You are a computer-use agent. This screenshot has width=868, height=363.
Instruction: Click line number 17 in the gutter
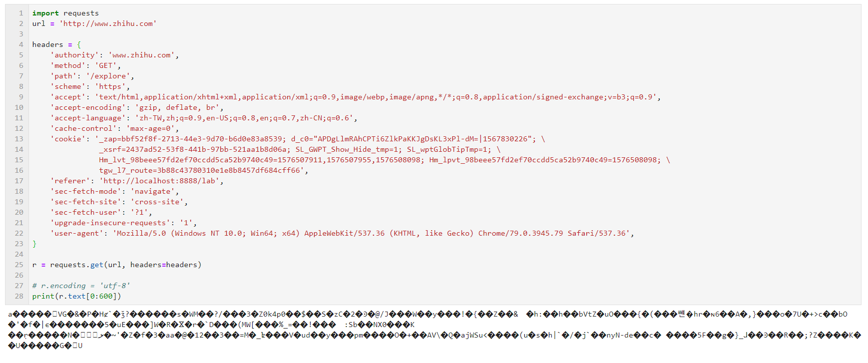pyautogui.click(x=19, y=181)
